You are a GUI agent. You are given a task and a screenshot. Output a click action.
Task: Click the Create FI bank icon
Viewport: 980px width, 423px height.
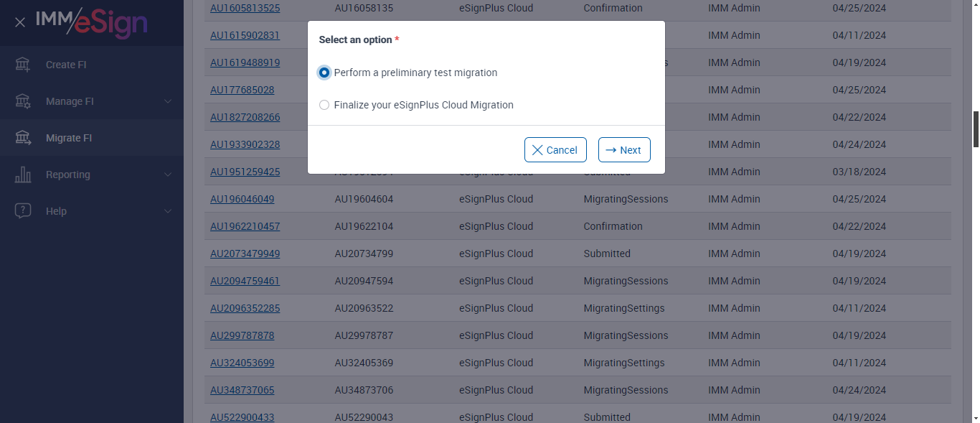coord(23,65)
